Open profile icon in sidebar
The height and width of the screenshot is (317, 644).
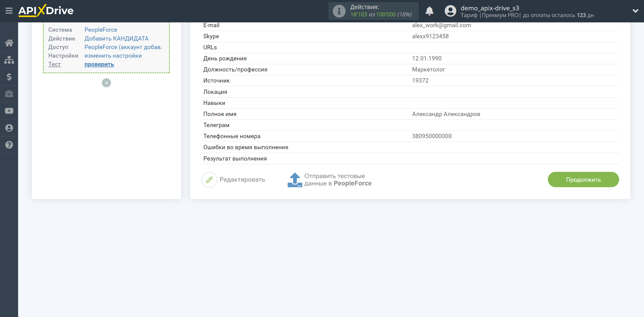9,128
